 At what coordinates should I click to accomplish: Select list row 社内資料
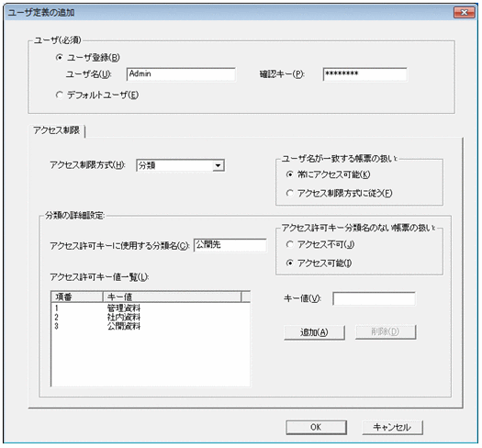(x=151, y=317)
